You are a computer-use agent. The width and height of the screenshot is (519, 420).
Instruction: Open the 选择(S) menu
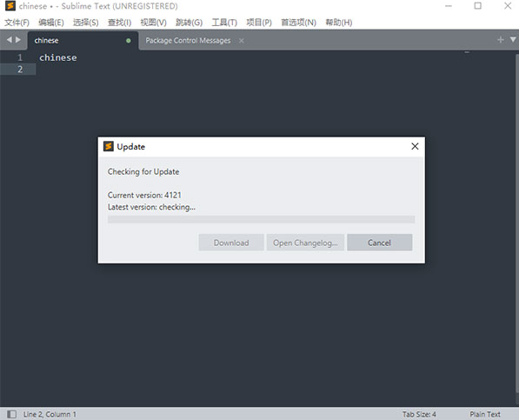[86, 23]
